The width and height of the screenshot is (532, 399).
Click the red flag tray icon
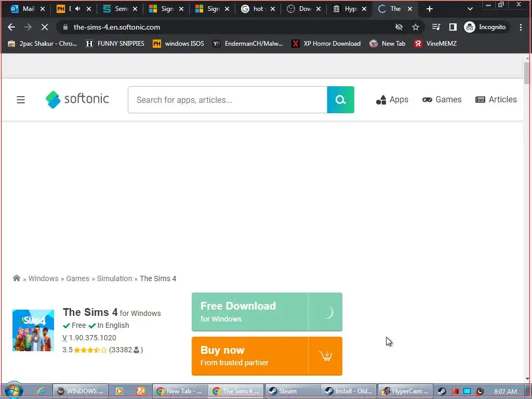(x=455, y=391)
